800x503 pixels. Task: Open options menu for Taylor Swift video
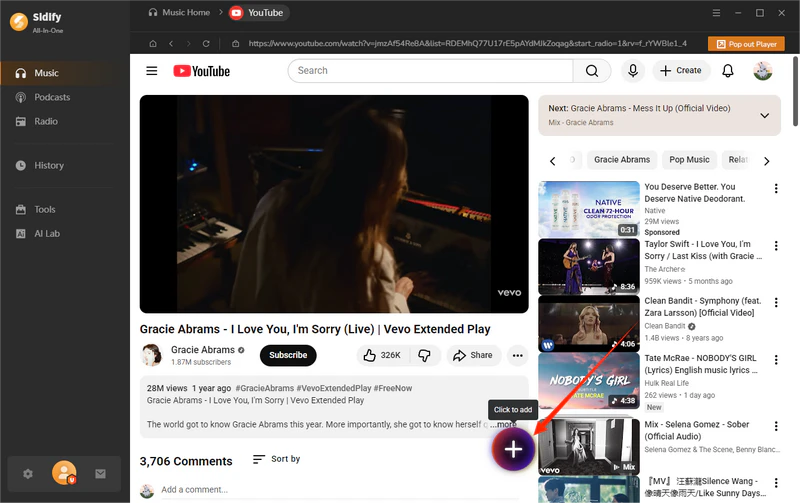(776, 246)
